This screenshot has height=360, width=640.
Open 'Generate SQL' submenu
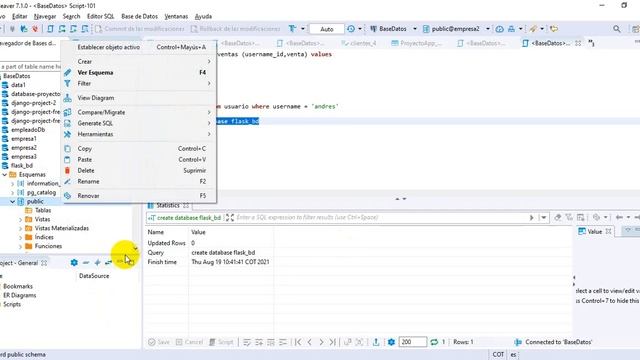click(x=139, y=123)
